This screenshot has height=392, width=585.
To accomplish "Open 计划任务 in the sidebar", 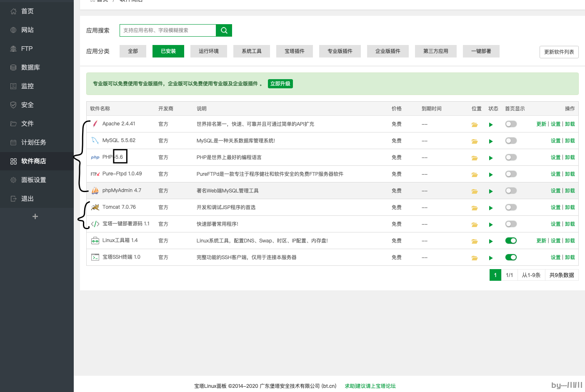I will pyautogui.click(x=37, y=142).
